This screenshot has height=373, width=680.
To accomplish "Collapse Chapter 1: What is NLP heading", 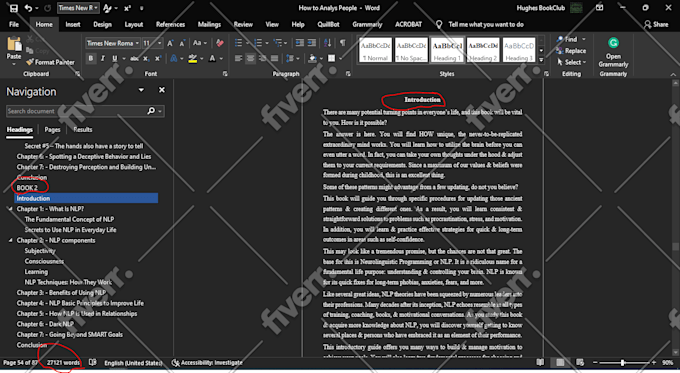I will click(10, 209).
